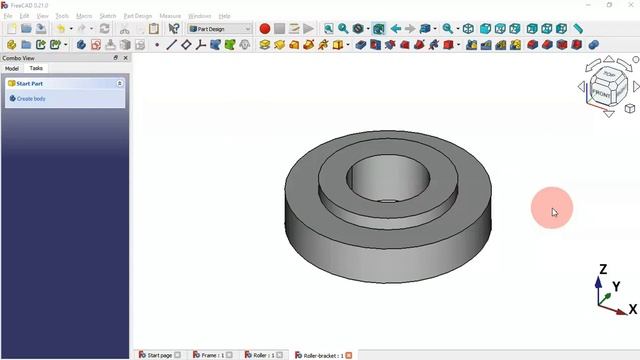Create a new Part container
640x360 pixels.
click(11, 44)
